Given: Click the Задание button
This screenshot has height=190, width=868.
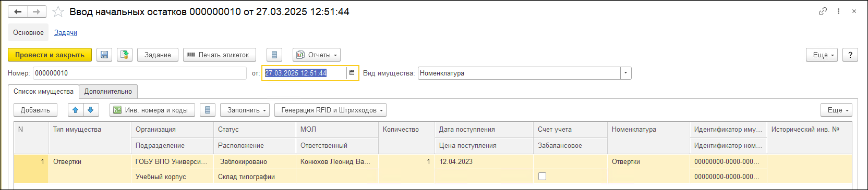Looking at the screenshot, I should pos(158,55).
